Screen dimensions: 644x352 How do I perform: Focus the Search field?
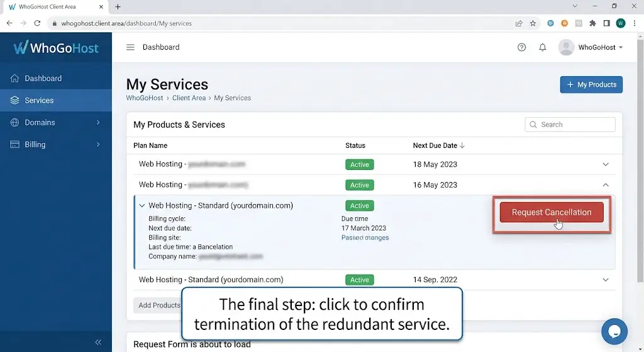click(x=570, y=125)
